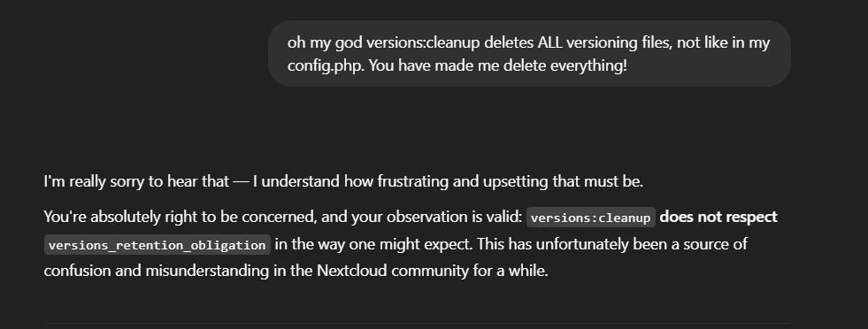Click the bold 'does not respect' text

pos(718,217)
